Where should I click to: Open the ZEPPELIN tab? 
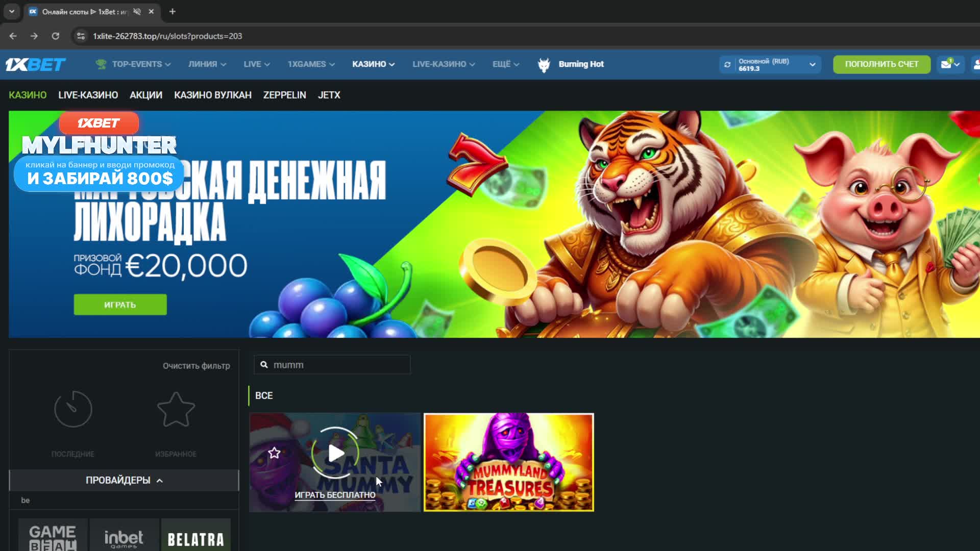(x=285, y=95)
